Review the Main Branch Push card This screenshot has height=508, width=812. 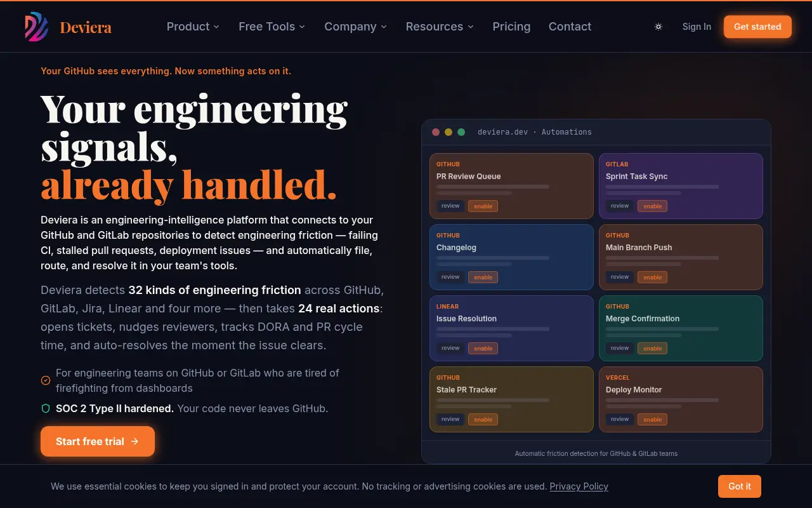620,277
